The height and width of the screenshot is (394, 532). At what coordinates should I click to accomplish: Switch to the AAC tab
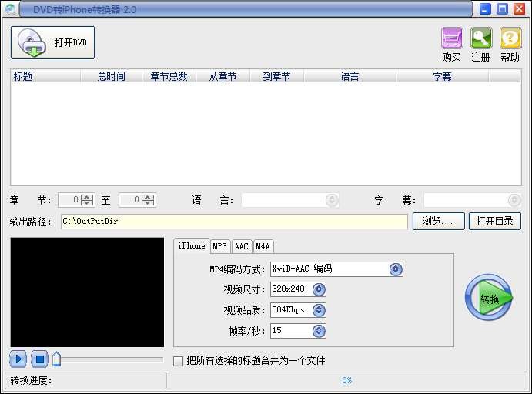[242, 246]
